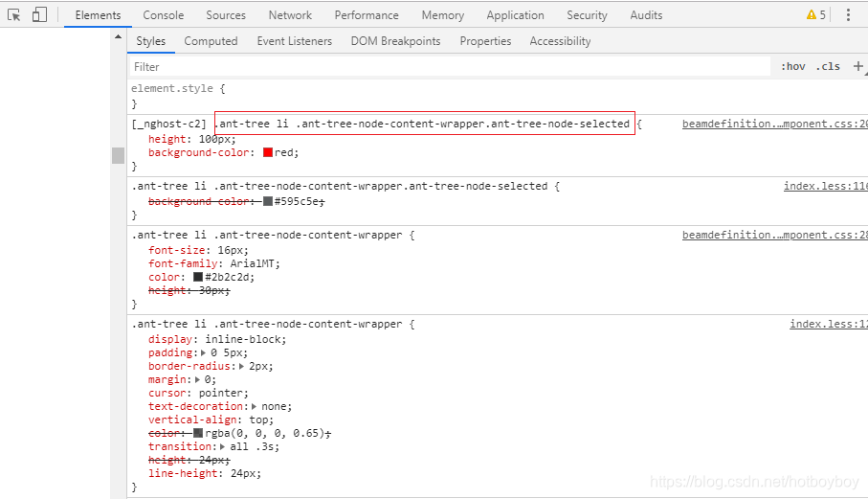Open beamdefinition component.css link of the red rule
Viewport: 868px width, 499px height.
pos(775,124)
